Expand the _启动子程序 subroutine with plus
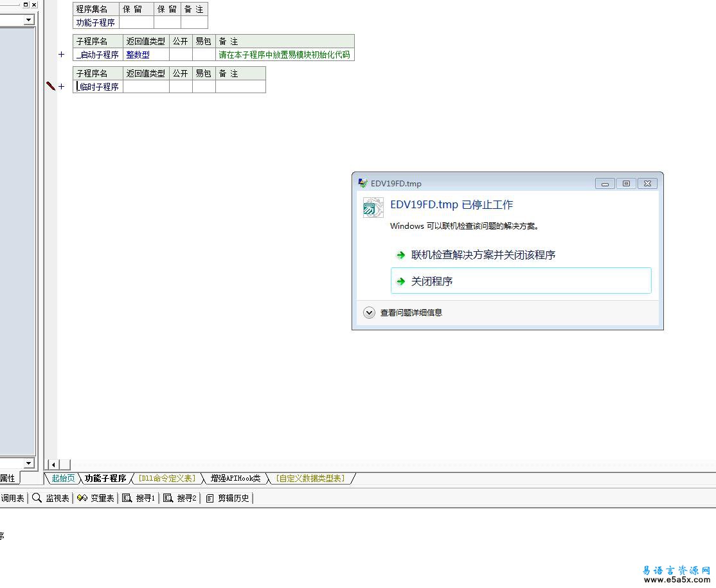716x588 pixels. (62, 55)
